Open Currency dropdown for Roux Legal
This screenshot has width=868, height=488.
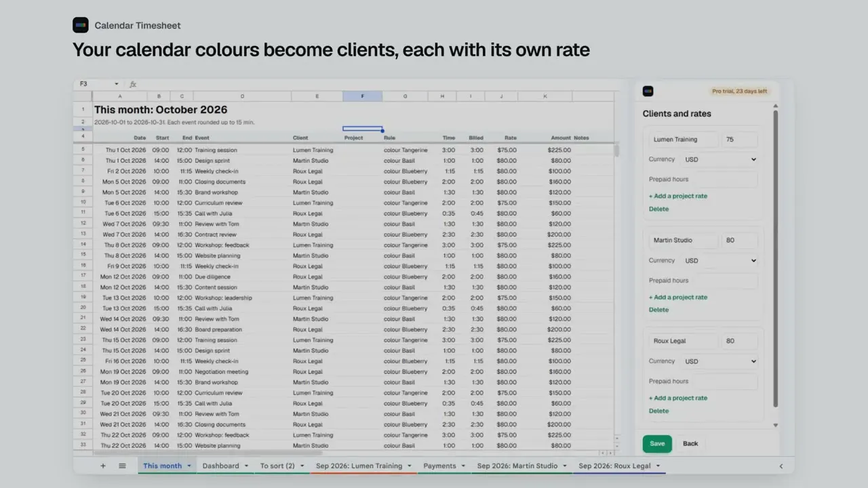tap(719, 361)
